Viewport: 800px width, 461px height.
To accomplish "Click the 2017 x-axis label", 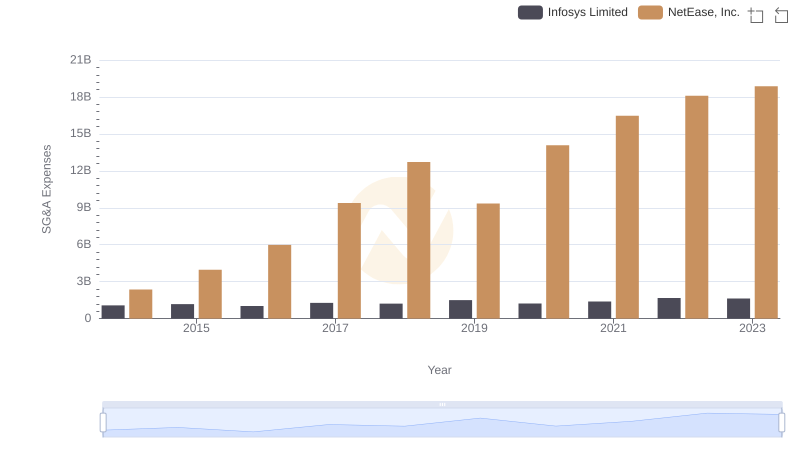I will pyautogui.click(x=335, y=328).
